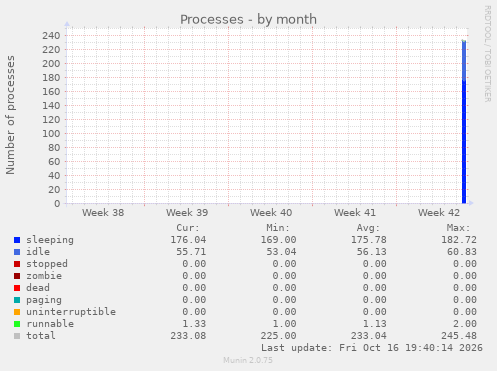
Task: Click total current value 233.08
Action: (188, 336)
